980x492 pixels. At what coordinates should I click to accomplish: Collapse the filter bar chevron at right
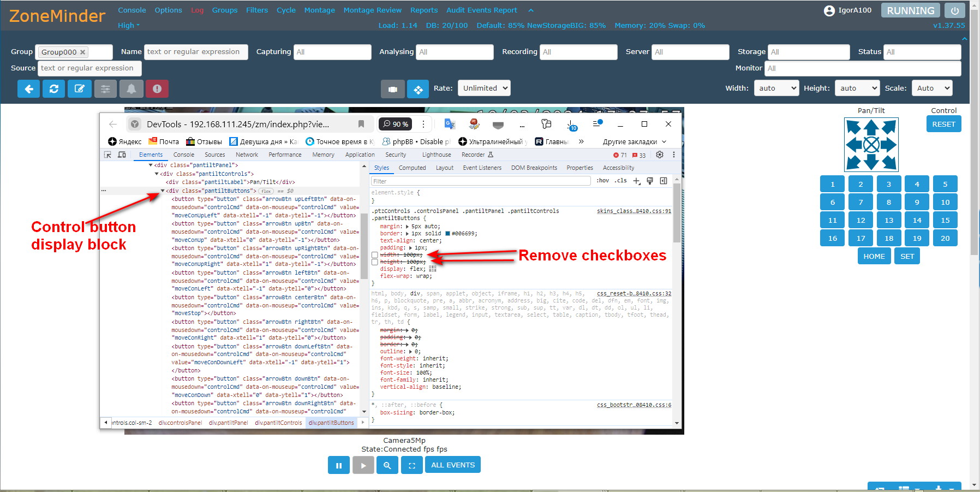click(964, 39)
